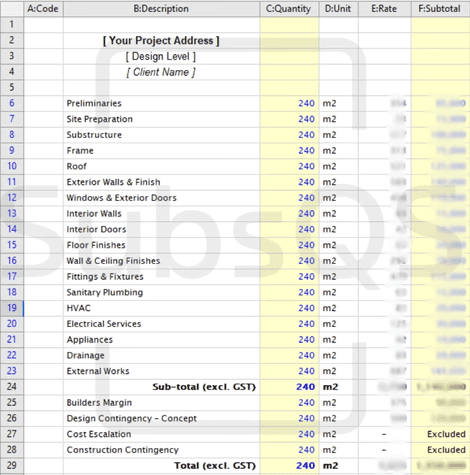The image size is (470, 475).
Task: Select row header 19
Action: [12, 308]
